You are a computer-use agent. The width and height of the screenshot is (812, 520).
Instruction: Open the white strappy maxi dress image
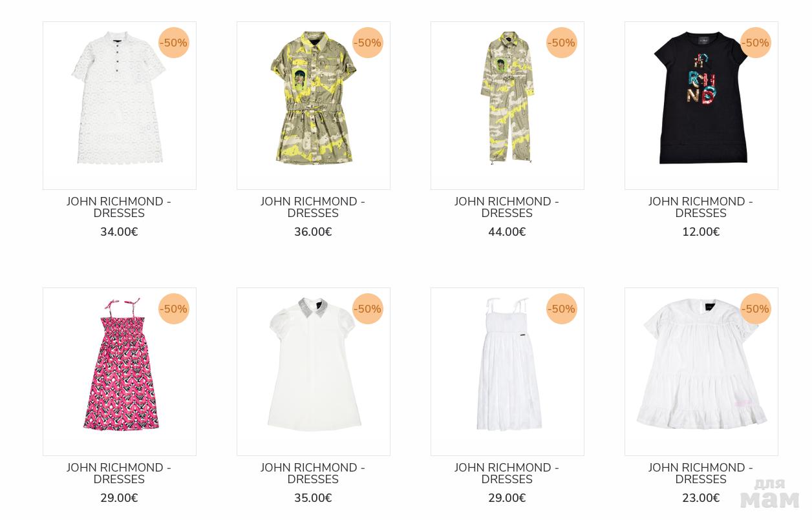pos(507,371)
